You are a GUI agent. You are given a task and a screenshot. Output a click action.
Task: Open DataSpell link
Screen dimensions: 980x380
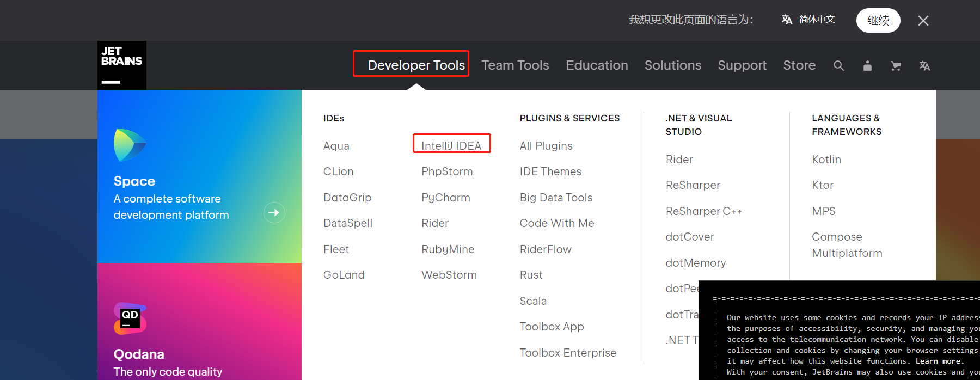coord(348,223)
